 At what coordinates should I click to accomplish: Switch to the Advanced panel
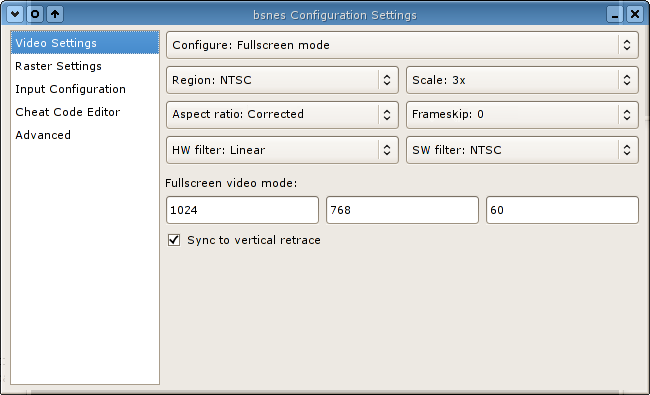[85, 135]
